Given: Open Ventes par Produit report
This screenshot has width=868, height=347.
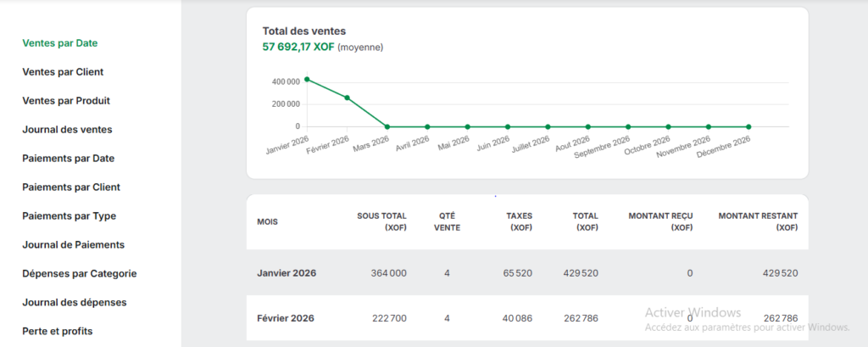Looking at the screenshot, I should [66, 100].
